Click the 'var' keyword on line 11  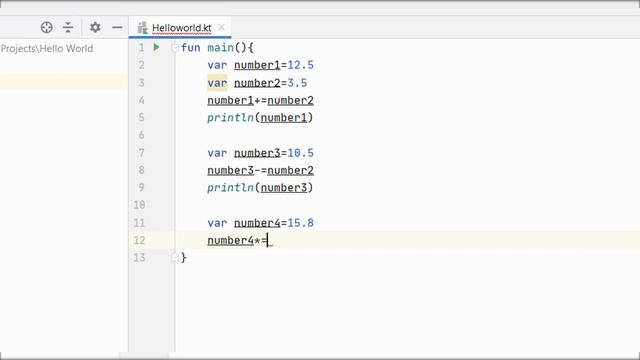(217, 223)
